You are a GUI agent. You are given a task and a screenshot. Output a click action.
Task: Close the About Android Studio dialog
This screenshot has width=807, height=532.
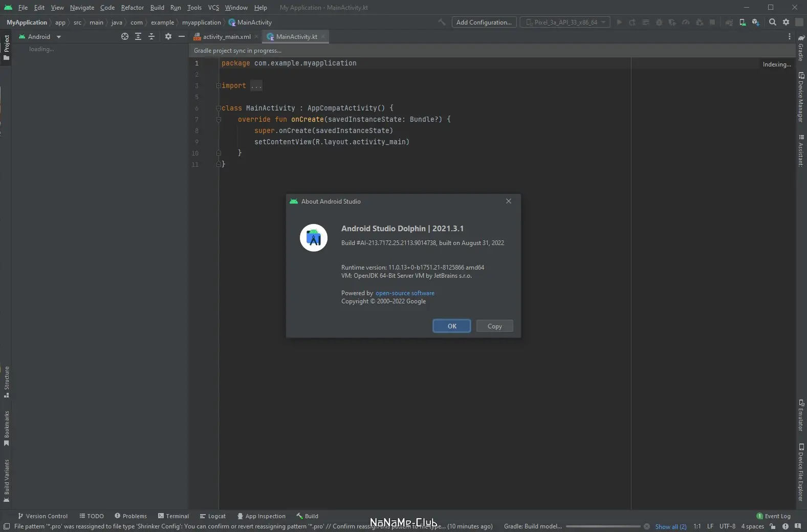(x=509, y=201)
